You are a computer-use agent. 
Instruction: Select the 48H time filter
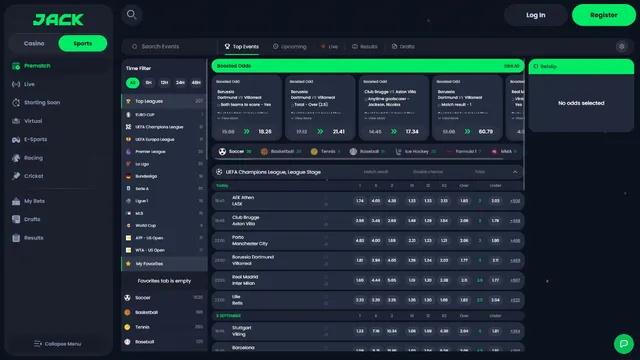pyautogui.click(x=196, y=82)
